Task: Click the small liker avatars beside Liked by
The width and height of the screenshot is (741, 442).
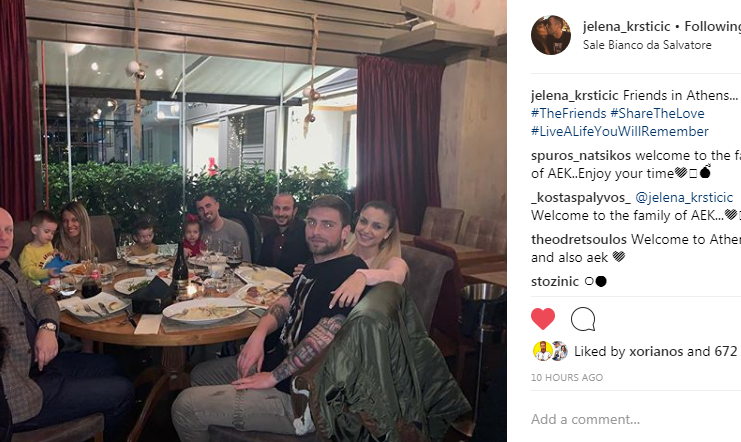Action: (551, 351)
